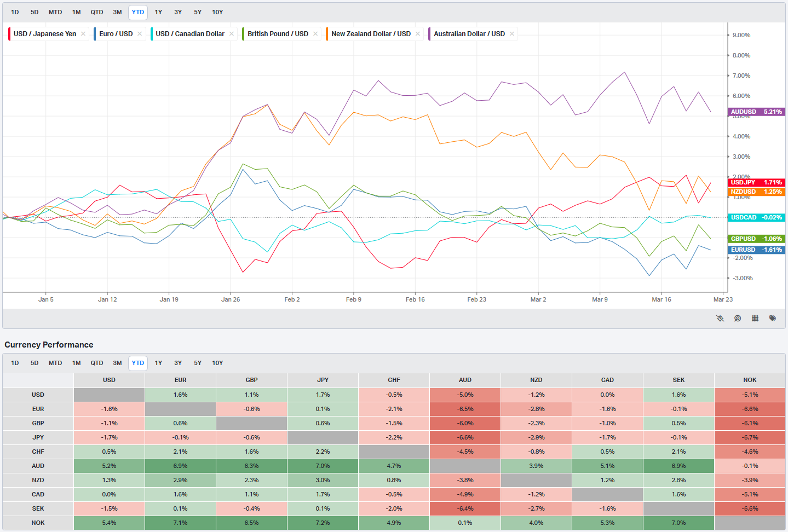Set Currency Performance table to 1Y
This screenshot has height=532, width=788.
point(158,363)
